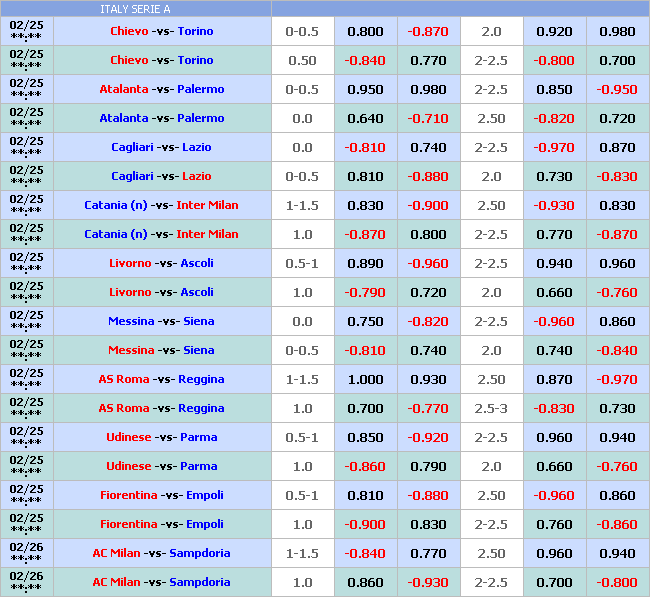Pick -0.900 odds for Catania vs Inter Milan
650x597 pixels.
428,205
